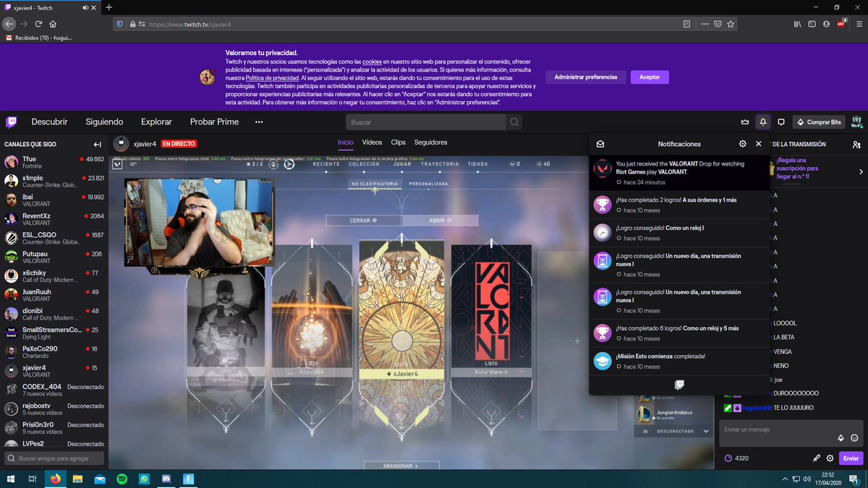Viewport: 868px width, 488px height.
Task: Click the Prime Loot crown icon
Action: [745, 122]
